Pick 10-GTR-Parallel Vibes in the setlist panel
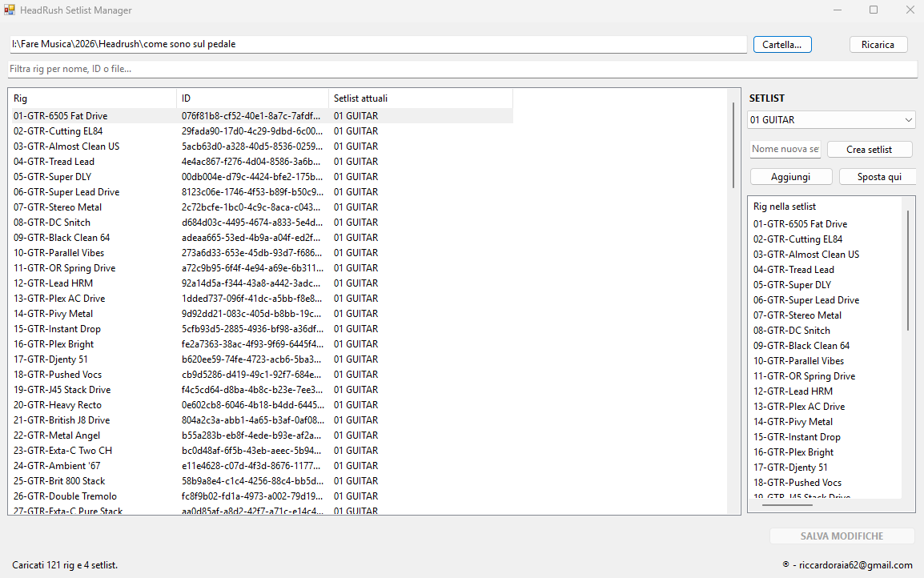924x578 pixels. click(x=798, y=361)
